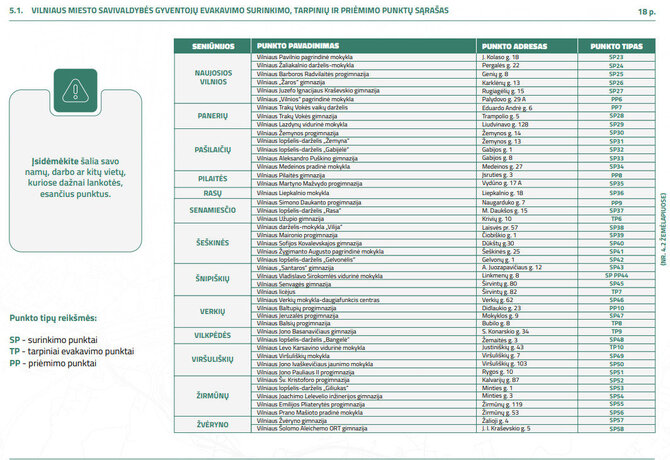Click the point type 'PP6'
The width and height of the screenshot is (670, 460).
pyautogui.click(x=616, y=99)
